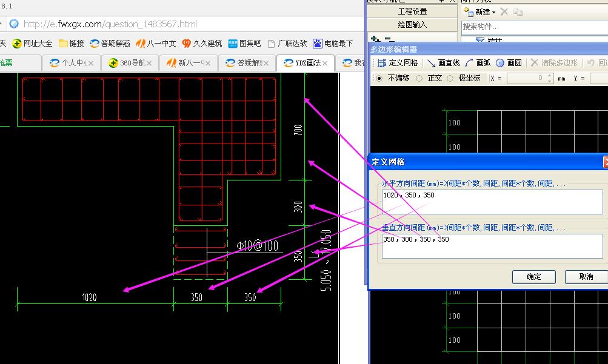
Task: Select the Draw Line (画直线) tool
Action: click(x=444, y=63)
